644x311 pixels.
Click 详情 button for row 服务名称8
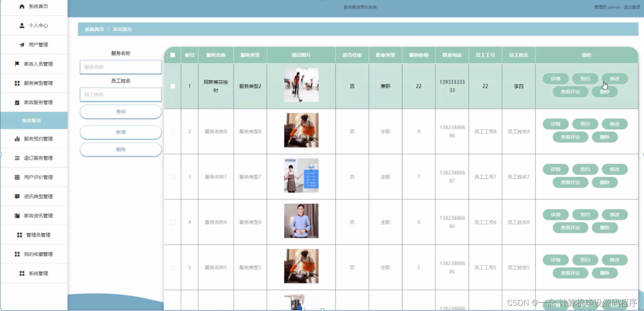point(556,124)
